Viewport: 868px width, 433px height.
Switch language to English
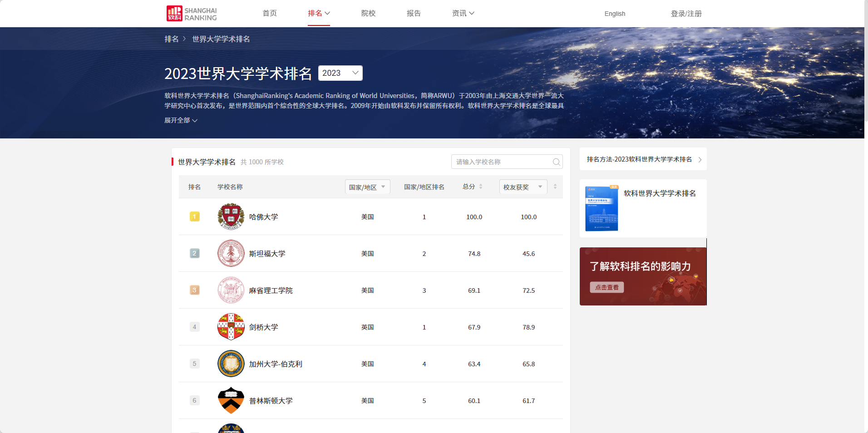pyautogui.click(x=615, y=14)
